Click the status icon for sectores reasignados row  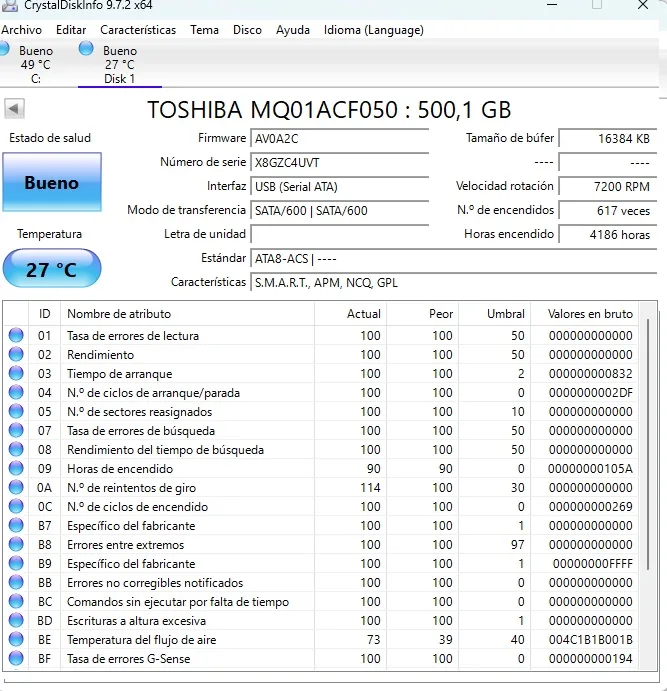16,411
